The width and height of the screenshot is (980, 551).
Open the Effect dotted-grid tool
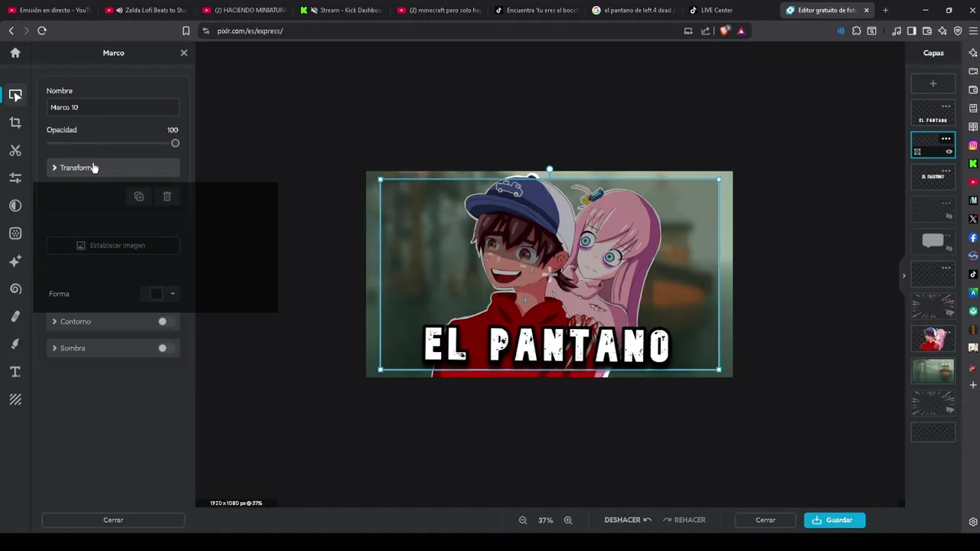pyautogui.click(x=15, y=233)
